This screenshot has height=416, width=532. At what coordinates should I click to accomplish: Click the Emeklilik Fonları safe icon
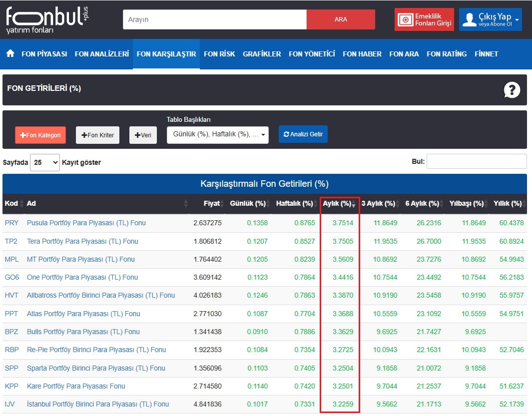coord(406,19)
